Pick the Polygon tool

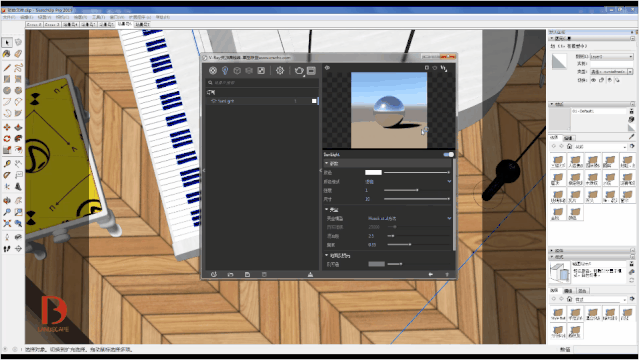[x=18, y=91]
